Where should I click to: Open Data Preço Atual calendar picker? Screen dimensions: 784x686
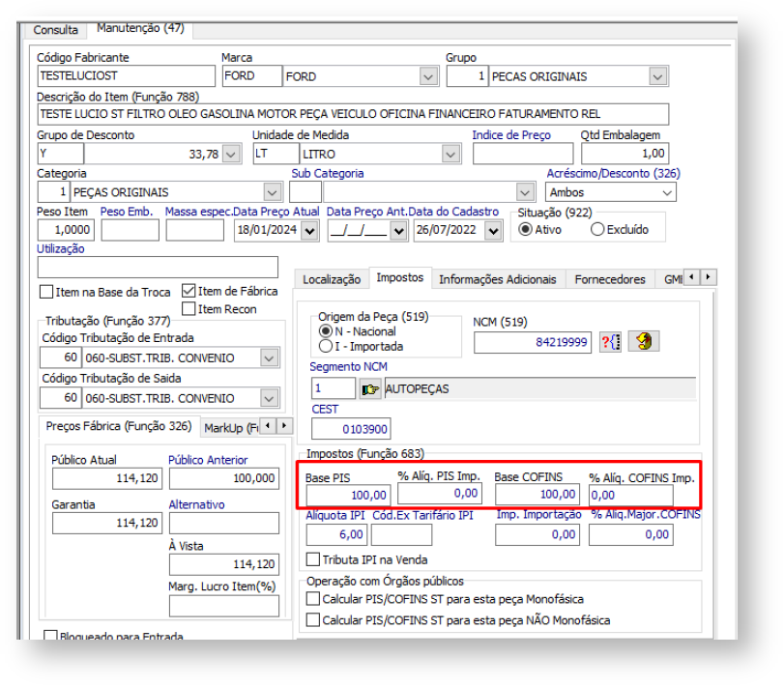309,230
